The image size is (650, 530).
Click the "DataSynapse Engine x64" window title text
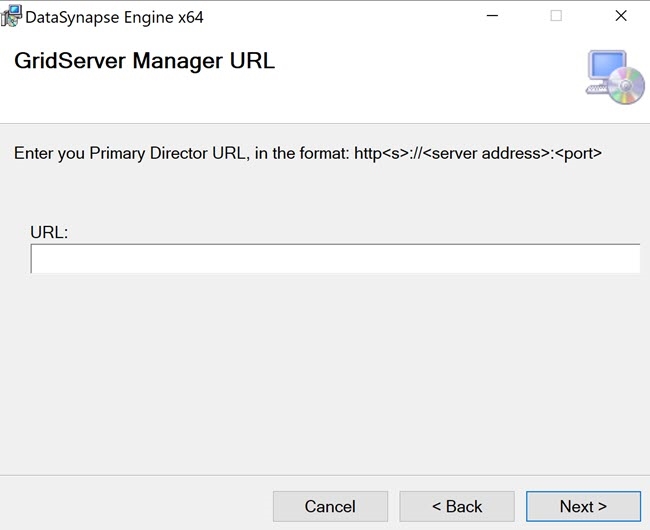114,17
